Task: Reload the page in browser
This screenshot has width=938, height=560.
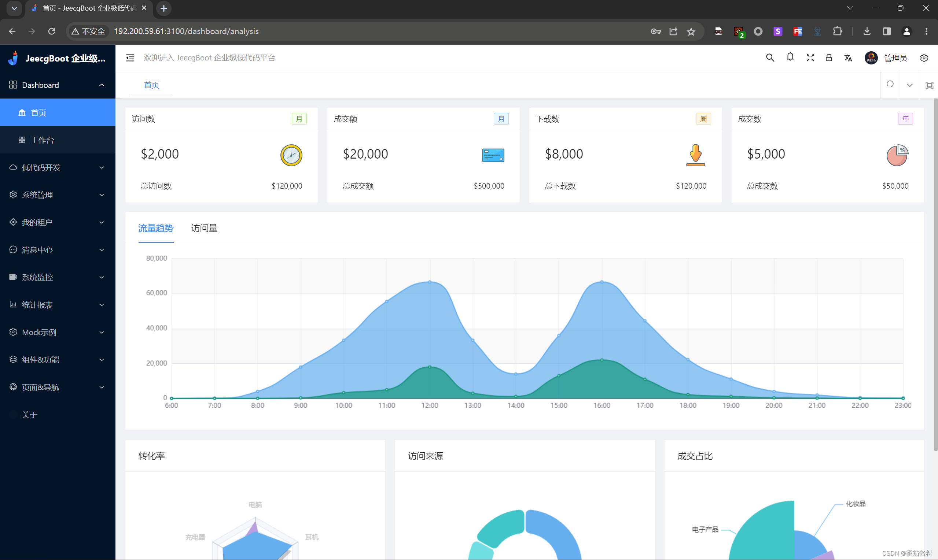Action: (52, 31)
